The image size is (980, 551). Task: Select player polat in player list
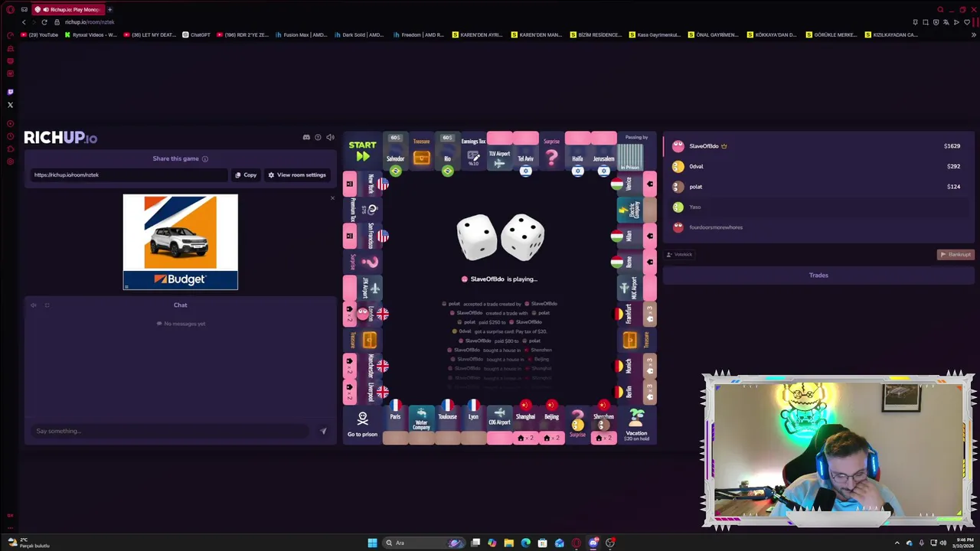(817, 187)
